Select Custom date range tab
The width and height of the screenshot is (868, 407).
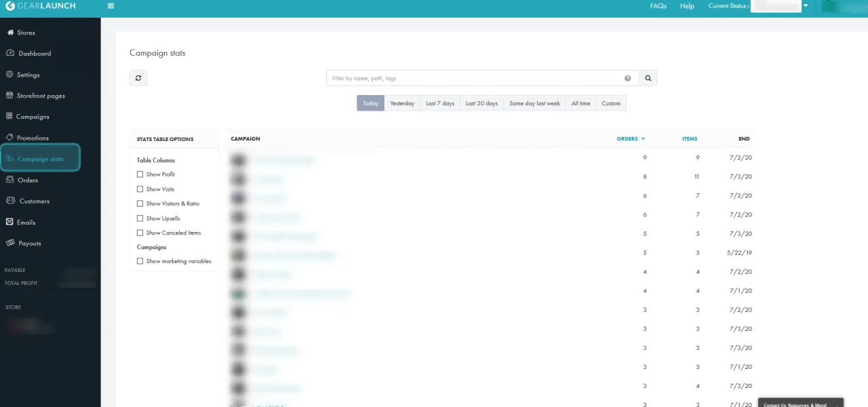611,103
